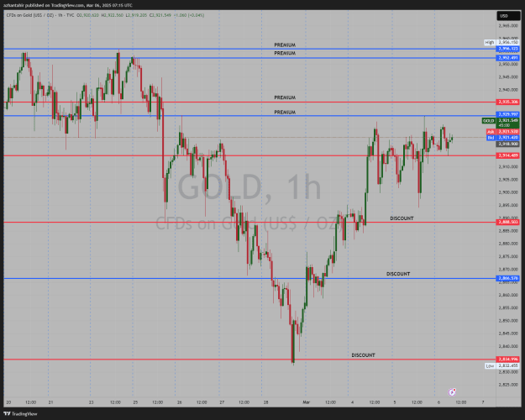Click the red Ask price label
The height and width of the screenshot is (420, 525).
(503, 132)
